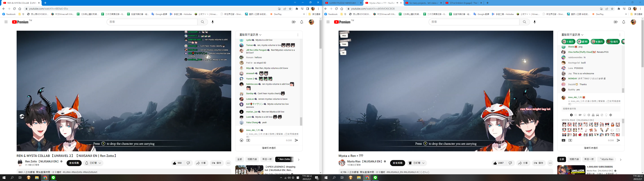Viewport: 644px width, 181px height.
Task: Bookmark this page star in left browser
Action: (x=290, y=9)
